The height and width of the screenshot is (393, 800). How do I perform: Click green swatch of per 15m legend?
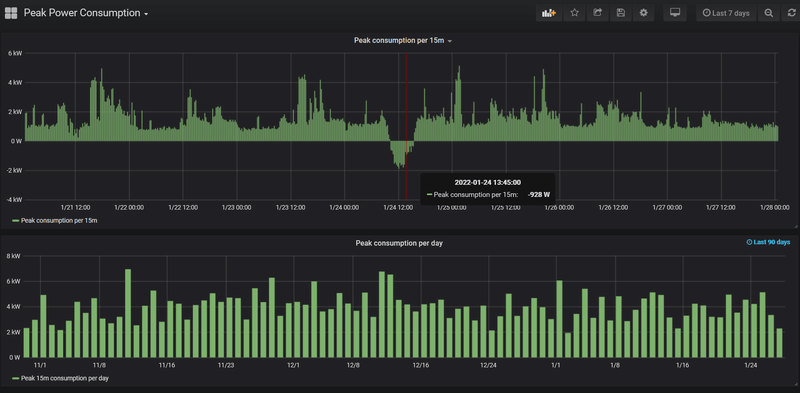tap(15, 220)
